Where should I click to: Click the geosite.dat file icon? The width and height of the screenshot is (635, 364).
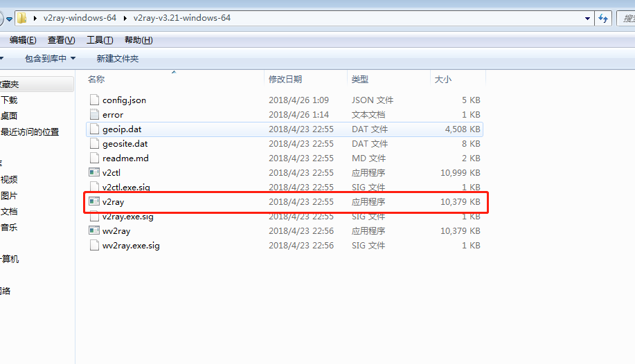tap(94, 144)
